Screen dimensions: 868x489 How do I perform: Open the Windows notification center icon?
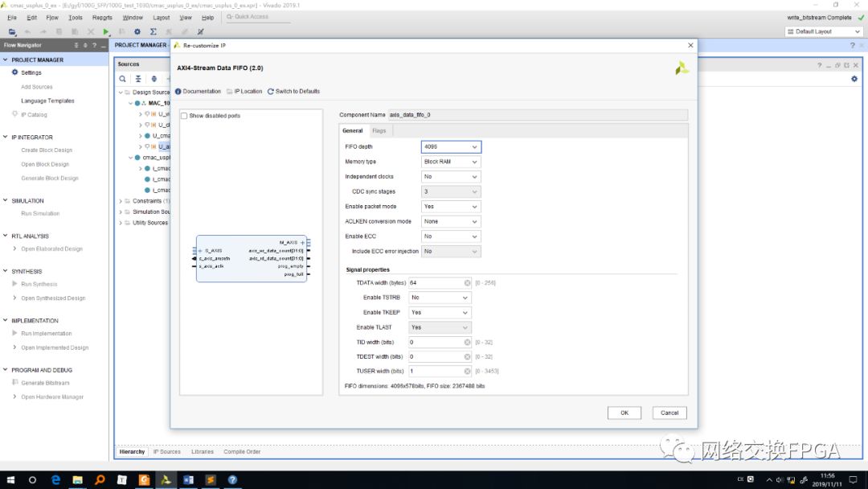[x=853, y=479]
